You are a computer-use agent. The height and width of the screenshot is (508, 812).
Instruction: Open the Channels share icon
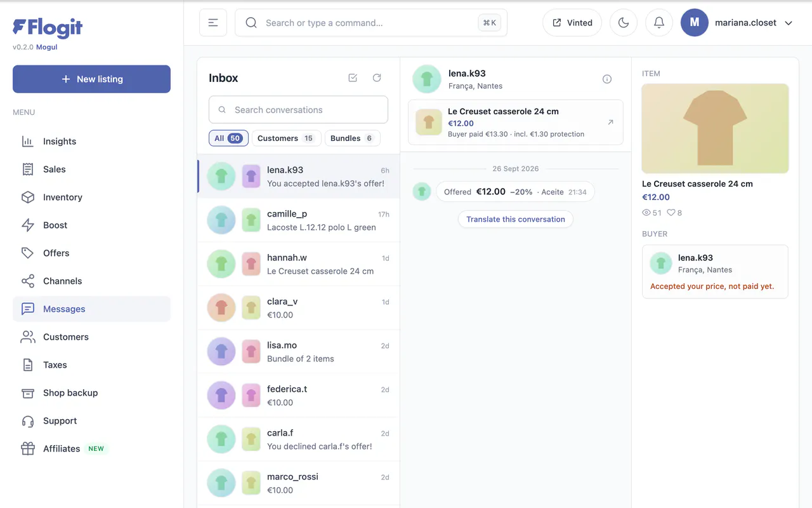[28, 281]
